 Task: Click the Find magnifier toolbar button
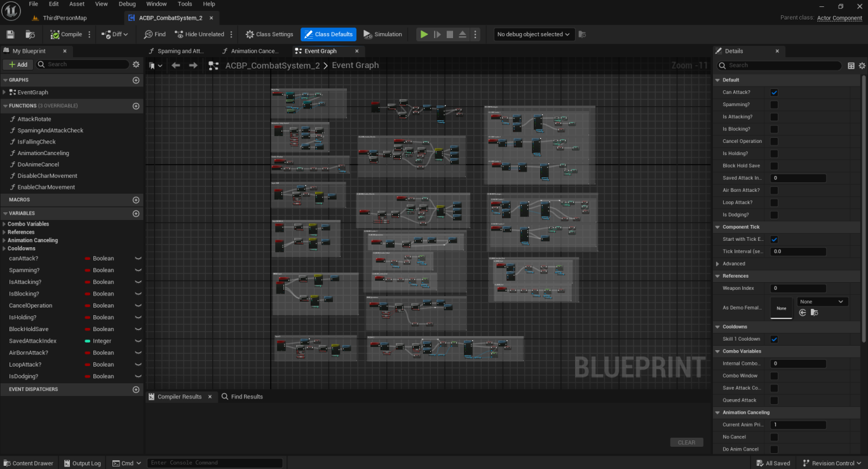tap(154, 34)
